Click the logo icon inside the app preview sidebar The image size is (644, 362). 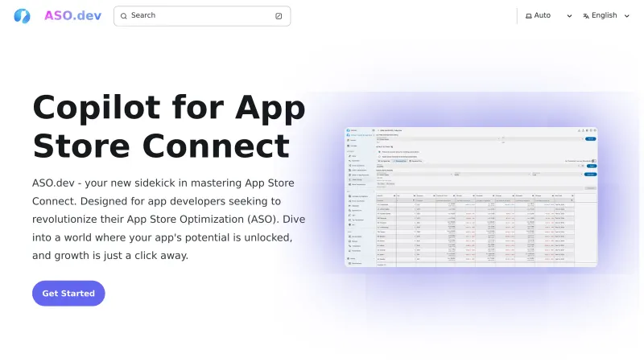click(349, 130)
